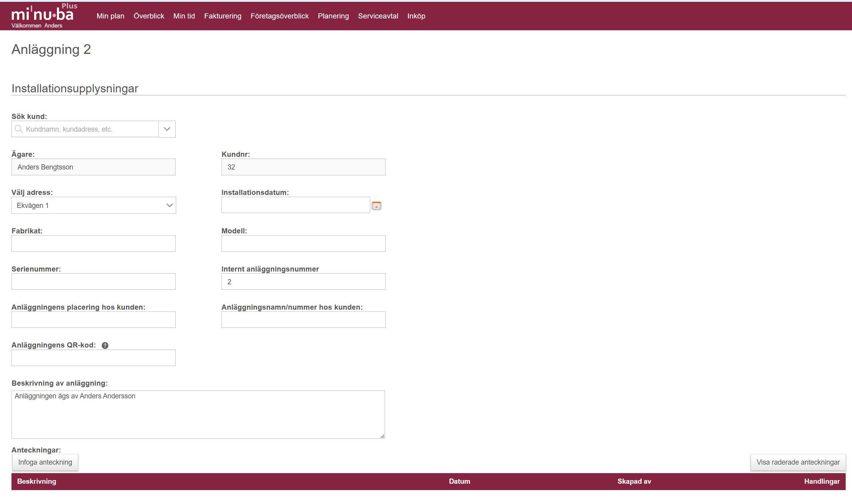This screenshot has height=504, width=852.
Task: Open Serviceavtal menu
Action: click(378, 16)
